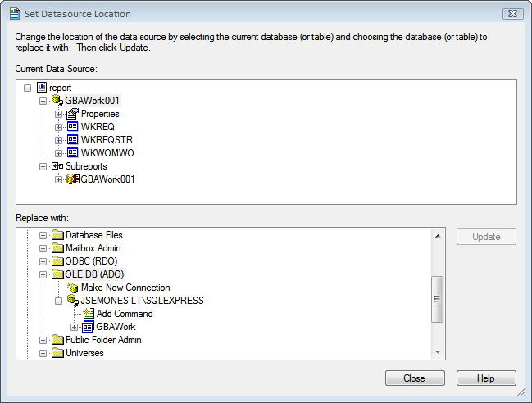Select the JSEMONES-LT\SQLEXPRESS server icon
532x403 pixels.
(x=73, y=301)
